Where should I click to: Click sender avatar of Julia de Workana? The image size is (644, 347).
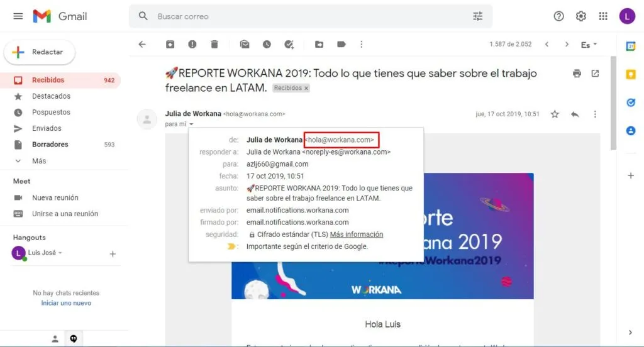tap(147, 119)
